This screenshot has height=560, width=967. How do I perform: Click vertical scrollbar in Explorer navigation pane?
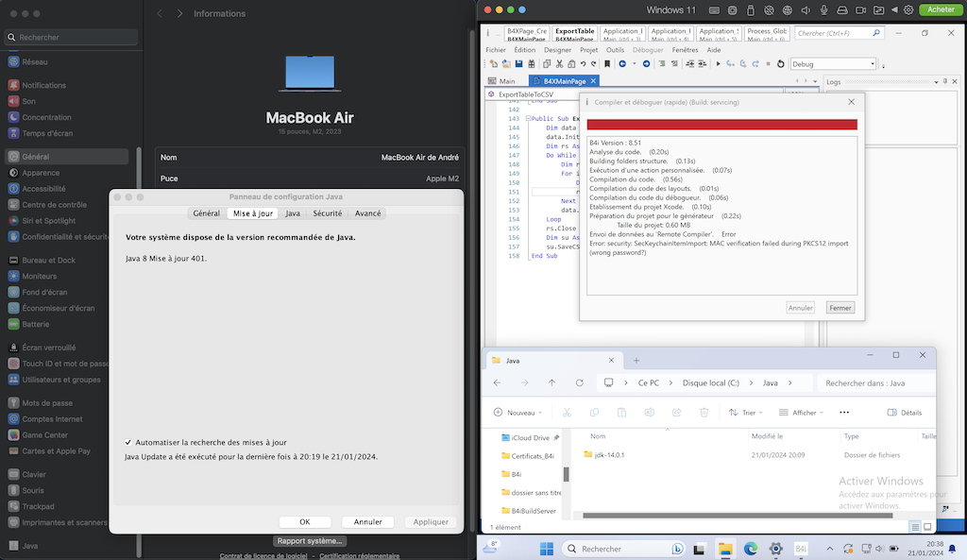click(567, 474)
